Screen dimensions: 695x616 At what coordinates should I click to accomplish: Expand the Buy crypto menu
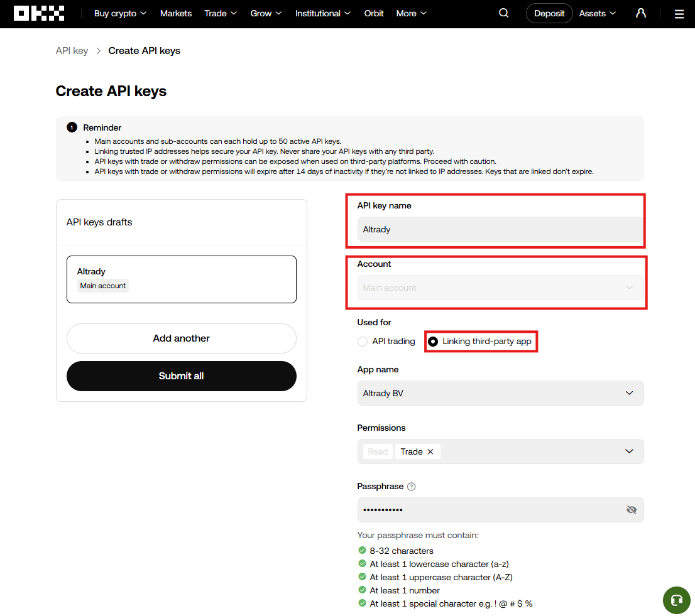click(120, 13)
